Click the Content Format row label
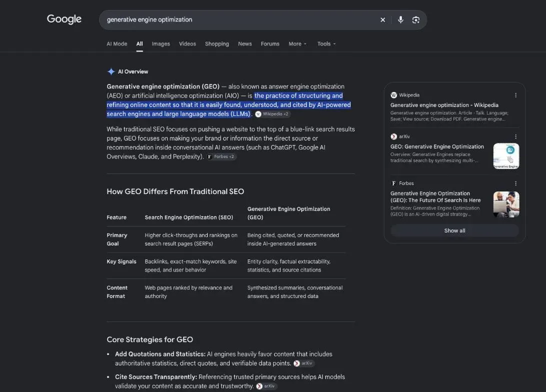The image size is (546, 392). click(117, 292)
